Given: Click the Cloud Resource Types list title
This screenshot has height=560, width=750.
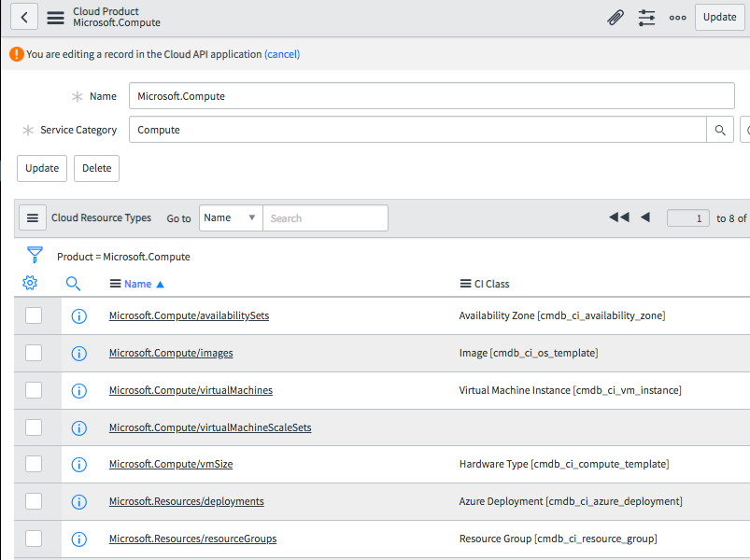Looking at the screenshot, I should 102,217.
